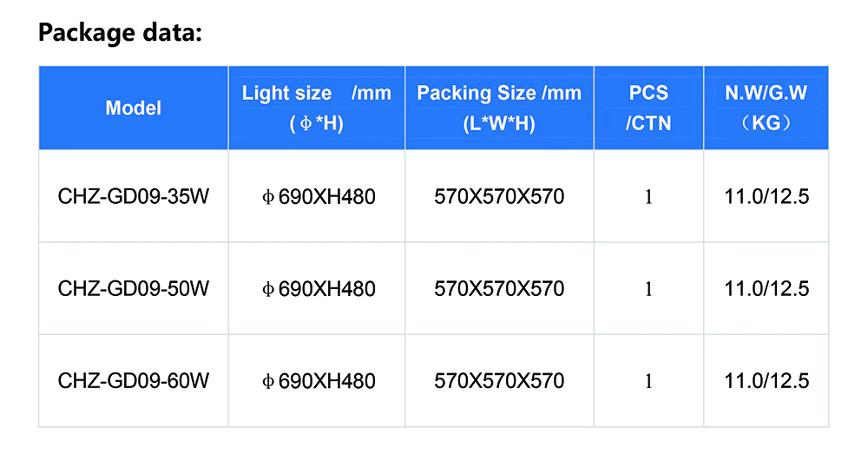The image size is (868, 474).
Task: Click packing size 570X570X570 for CHZ-GD09-60W
Action: click(499, 380)
